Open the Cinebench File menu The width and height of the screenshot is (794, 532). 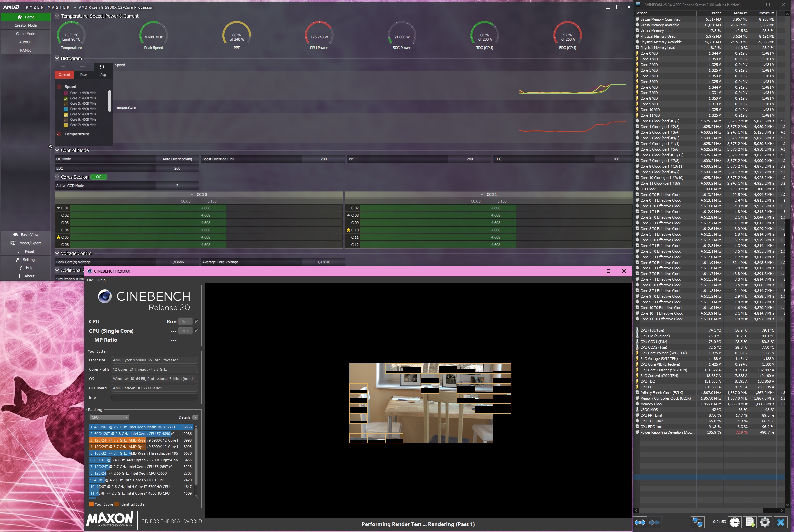coord(90,280)
